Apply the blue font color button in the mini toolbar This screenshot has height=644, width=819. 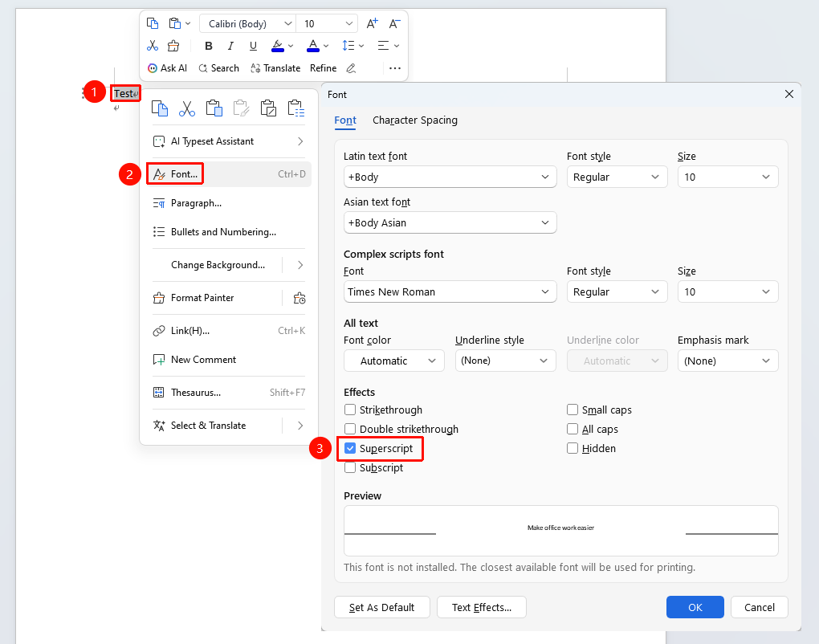pyautogui.click(x=313, y=46)
